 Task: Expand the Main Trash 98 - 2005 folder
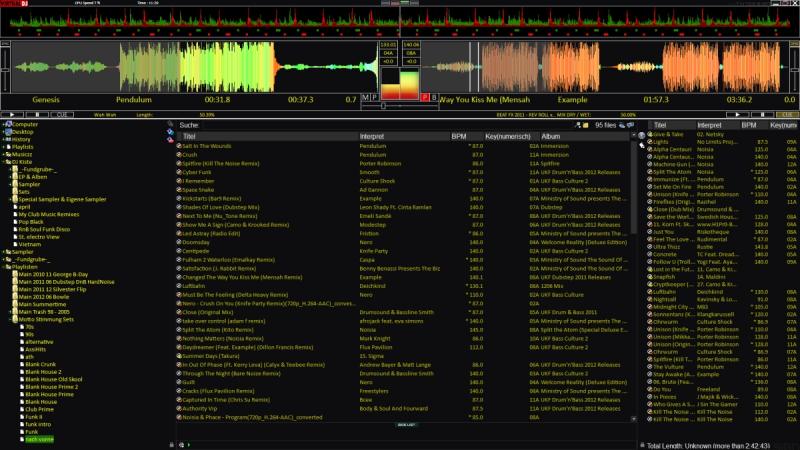(10, 312)
